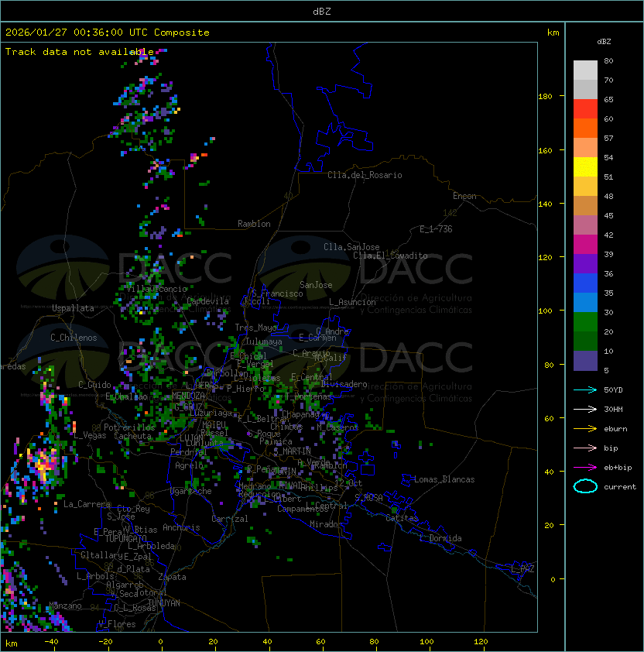Image resolution: width=644 pixels, height=652 pixels.
Task: Select the orange eburn arrow icon
Action: (585, 428)
